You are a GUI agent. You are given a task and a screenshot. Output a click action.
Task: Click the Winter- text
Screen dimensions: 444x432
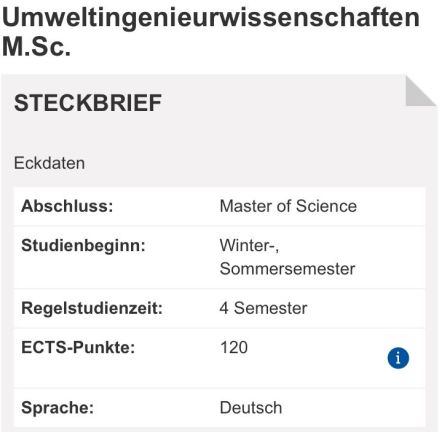(249, 246)
